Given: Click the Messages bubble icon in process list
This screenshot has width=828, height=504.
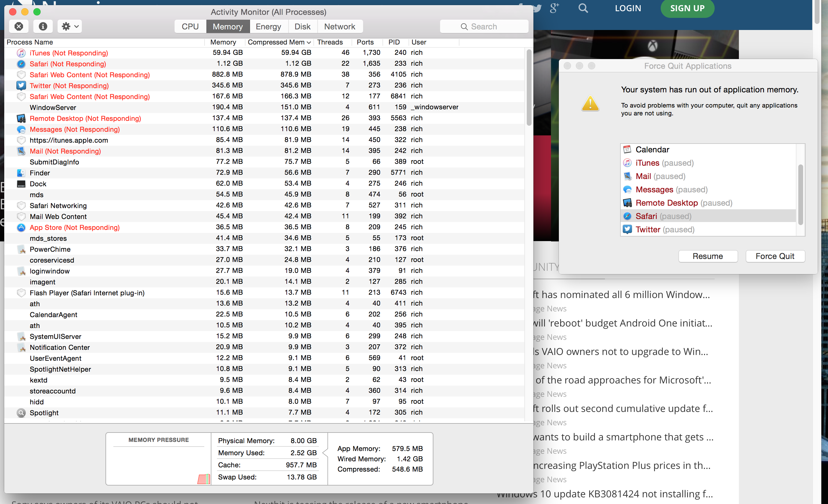Looking at the screenshot, I should click(x=21, y=129).
